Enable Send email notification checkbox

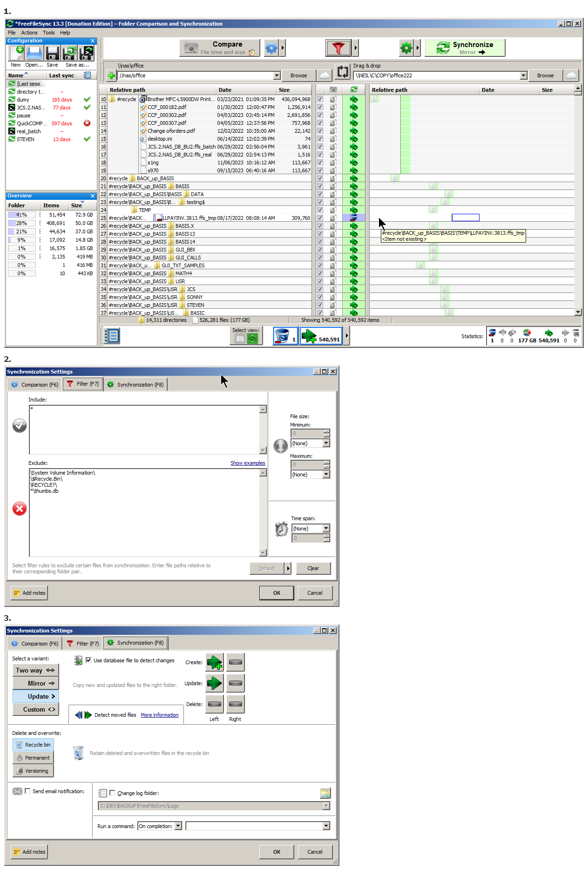click(27, 791)
